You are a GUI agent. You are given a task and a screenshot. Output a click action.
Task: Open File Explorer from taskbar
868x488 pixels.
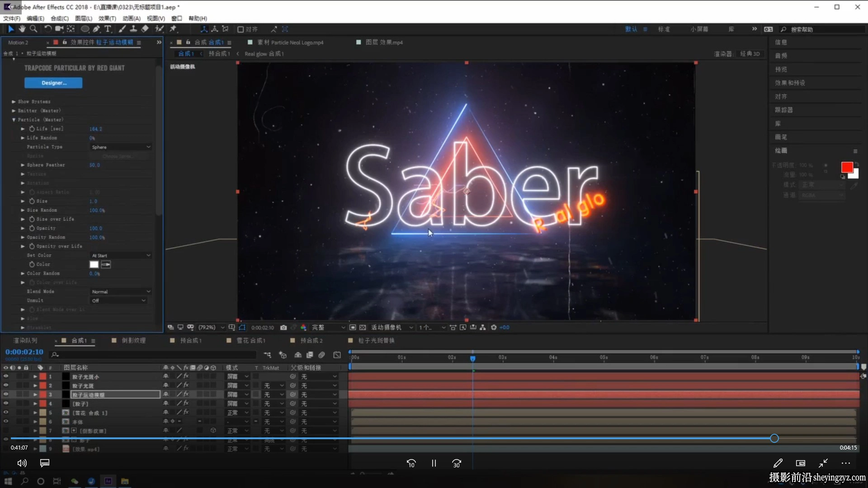(125, 481)
